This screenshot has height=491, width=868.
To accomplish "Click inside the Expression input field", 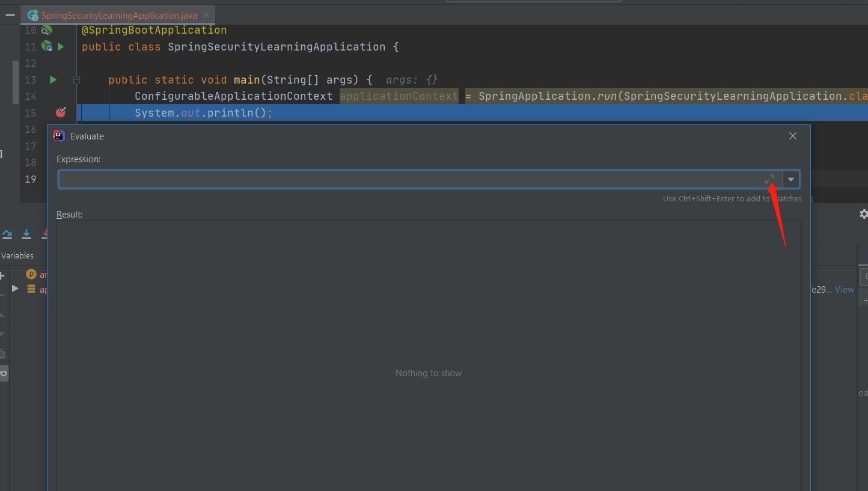I will (x=361, y=178).
